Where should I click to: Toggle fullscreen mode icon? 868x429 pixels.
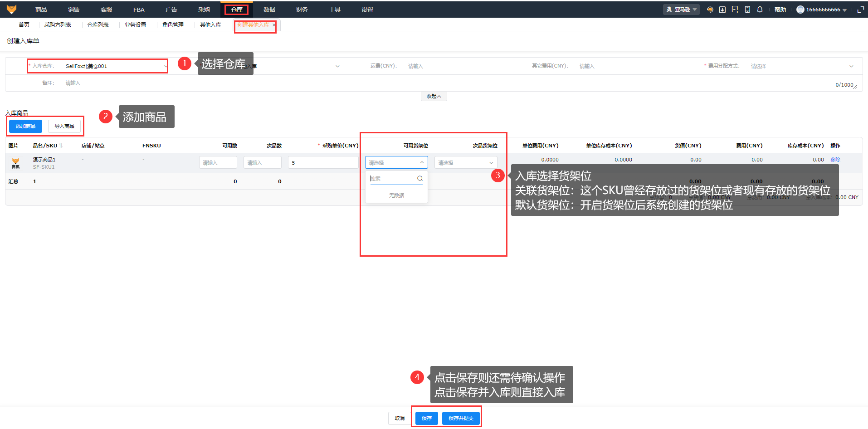[860, 10]
